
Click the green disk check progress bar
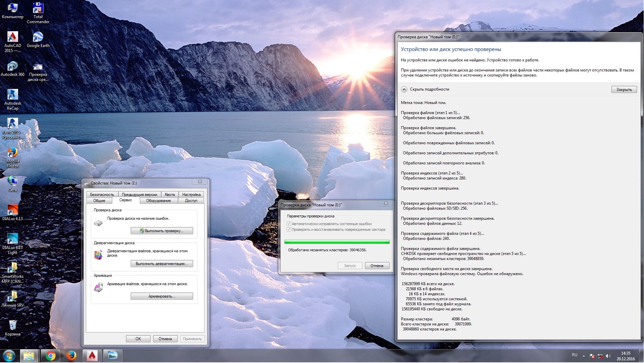pos(337,242)
